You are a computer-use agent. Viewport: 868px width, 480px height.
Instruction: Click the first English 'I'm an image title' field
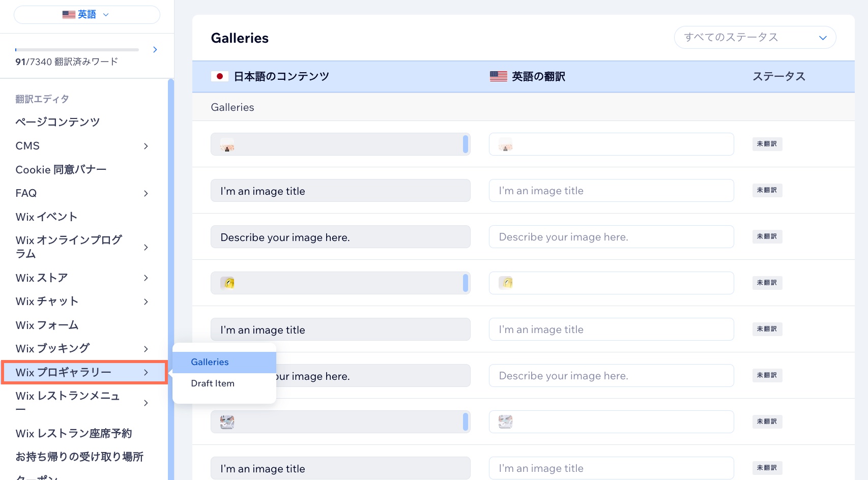tap(611, 191)
